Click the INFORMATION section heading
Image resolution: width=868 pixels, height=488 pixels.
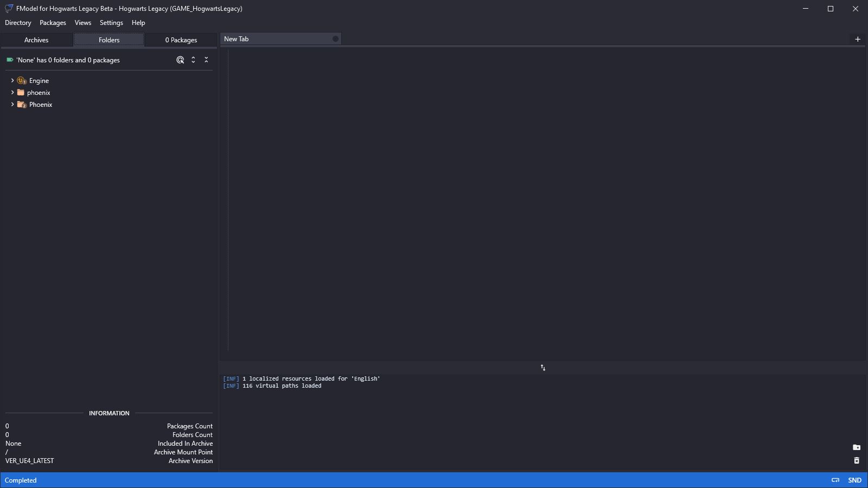pos(109,413)
